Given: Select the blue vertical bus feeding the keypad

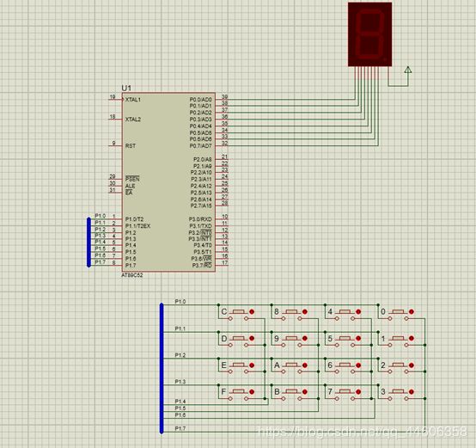Looking at the screenshot, I should point(162,368).
